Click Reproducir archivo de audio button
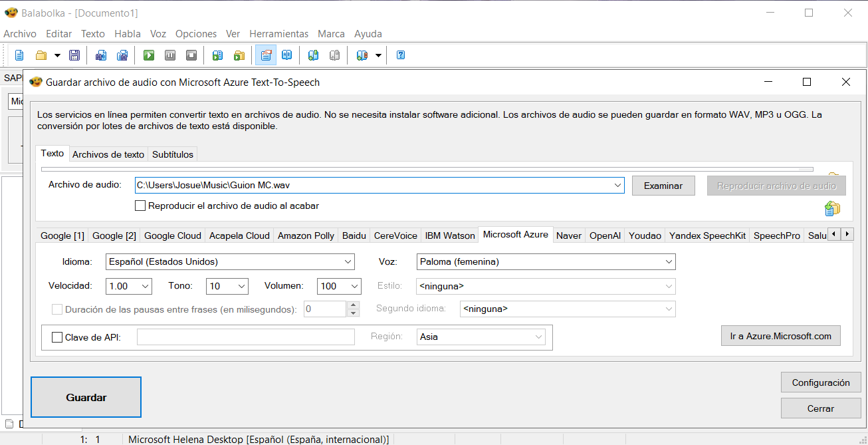Viewport: 868px width, 445px height. tap(776, 186)
